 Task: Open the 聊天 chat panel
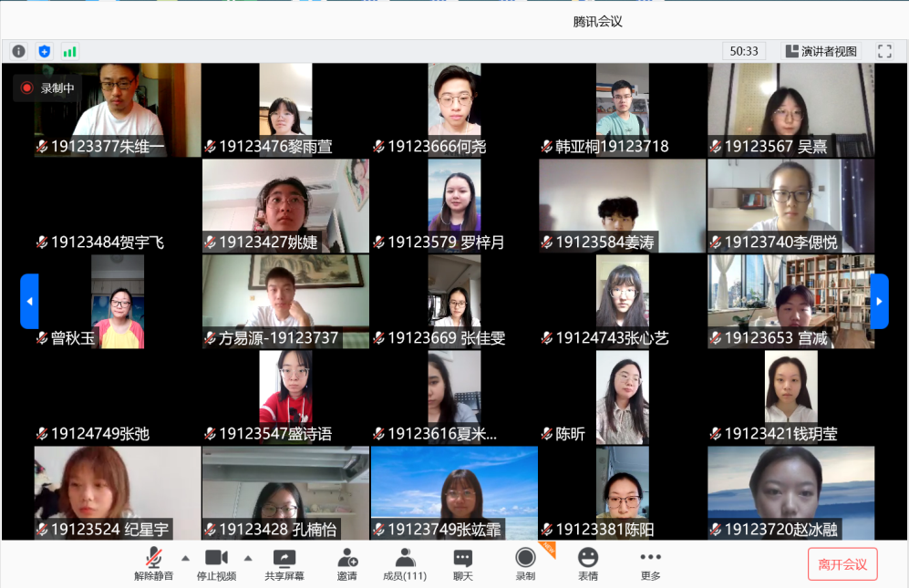tap(462, 563)
